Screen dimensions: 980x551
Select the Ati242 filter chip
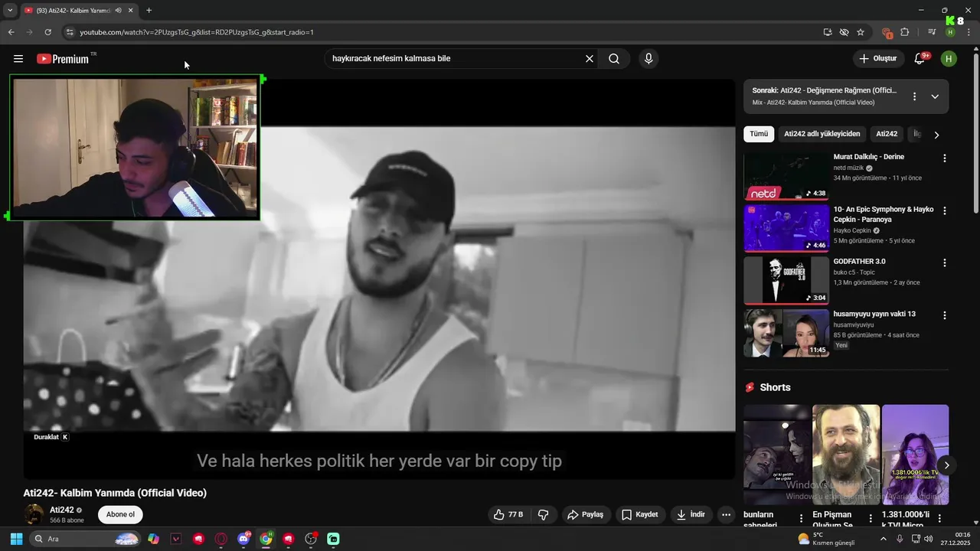coord(887,134)
